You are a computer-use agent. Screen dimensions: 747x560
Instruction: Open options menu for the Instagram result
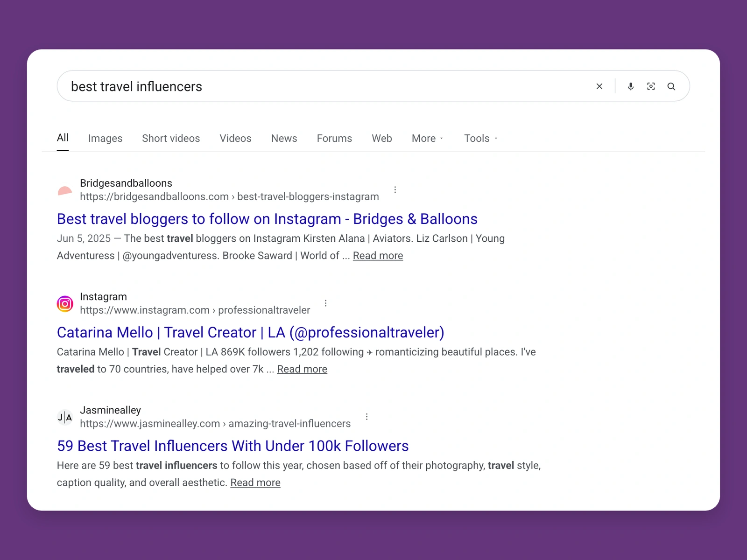[326, 303]
